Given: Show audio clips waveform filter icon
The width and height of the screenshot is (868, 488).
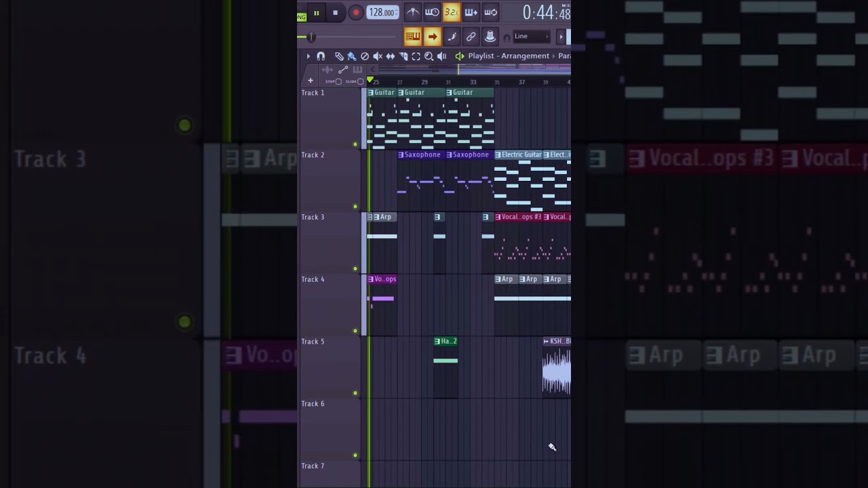Looking at the screenshot, I should 328,70.
